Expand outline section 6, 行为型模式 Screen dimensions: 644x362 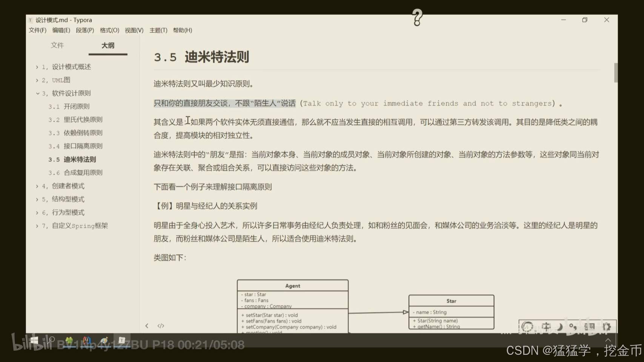point(37,213)
